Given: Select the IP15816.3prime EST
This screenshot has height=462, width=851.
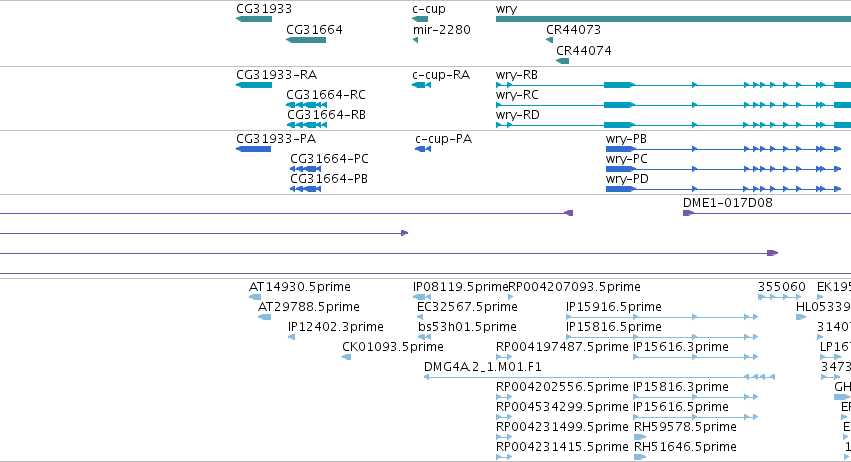Looking at the screenshot, I should click(x=696, y=397).
